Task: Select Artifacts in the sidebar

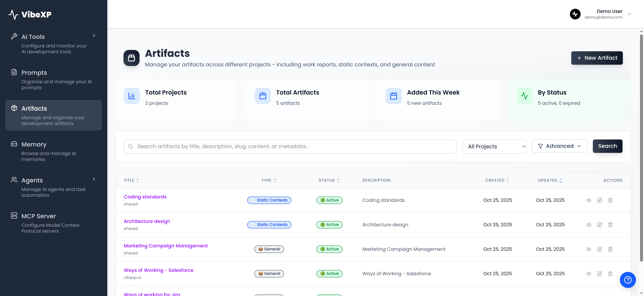Action: (x=53, y=115)
